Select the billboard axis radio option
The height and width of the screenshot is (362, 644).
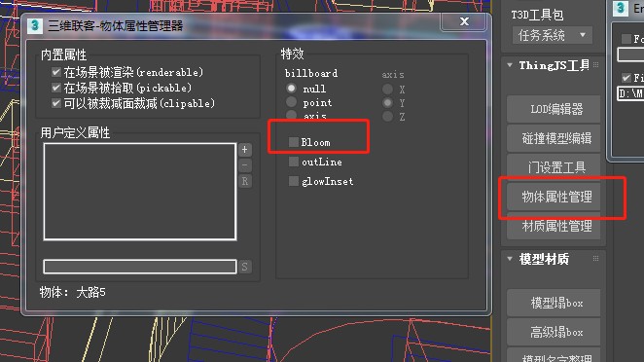[291, 115]
